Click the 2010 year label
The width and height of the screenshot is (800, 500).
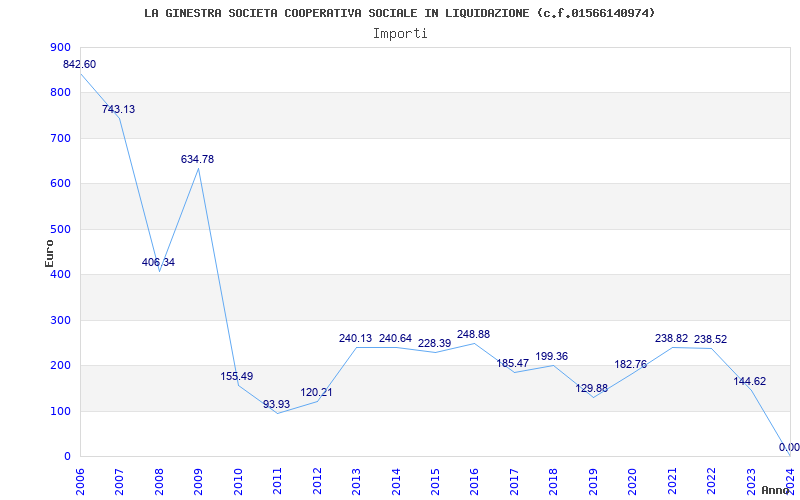pos(238,481)
